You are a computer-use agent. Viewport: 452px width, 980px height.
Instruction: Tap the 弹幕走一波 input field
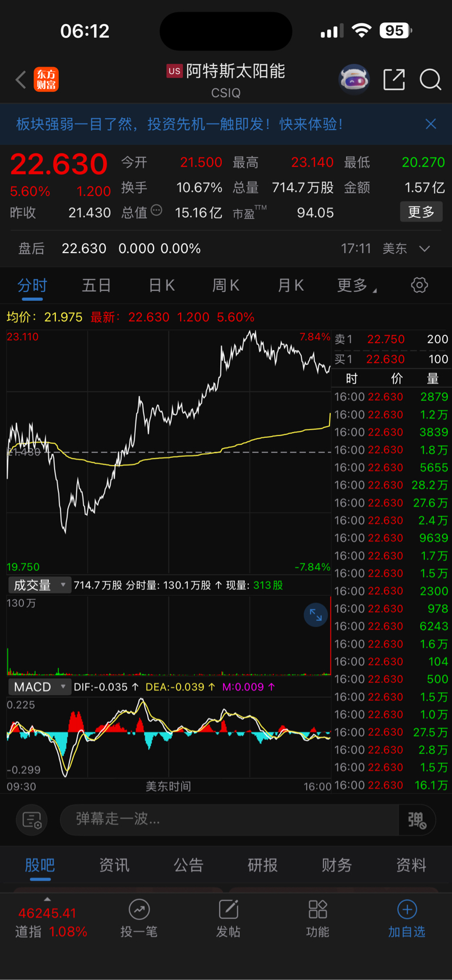coord(230,819)
